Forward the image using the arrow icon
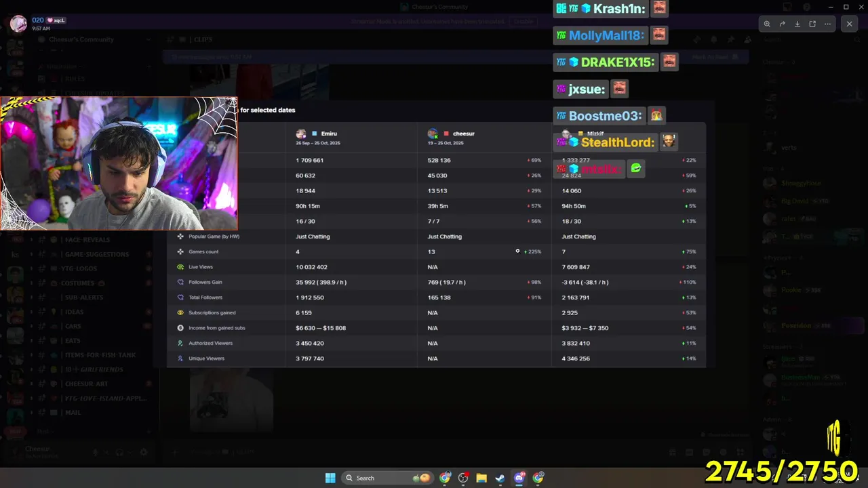The width and height of the screenshot is (868, 488). (x=782, y=24)
